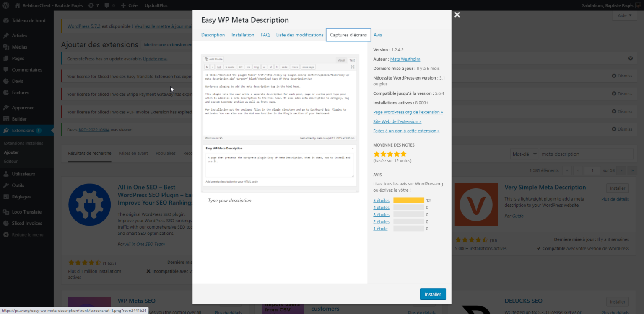Expand the Aide help dropdown

point(625,15)
